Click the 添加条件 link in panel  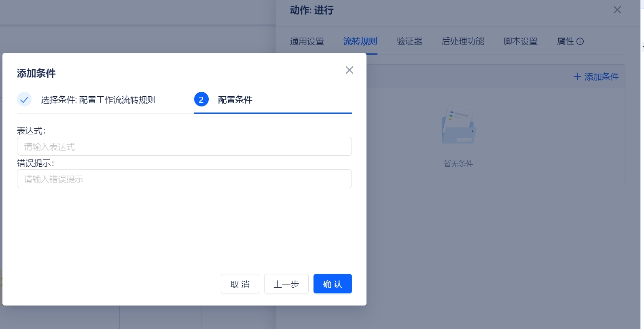click(x=596, y=77)
